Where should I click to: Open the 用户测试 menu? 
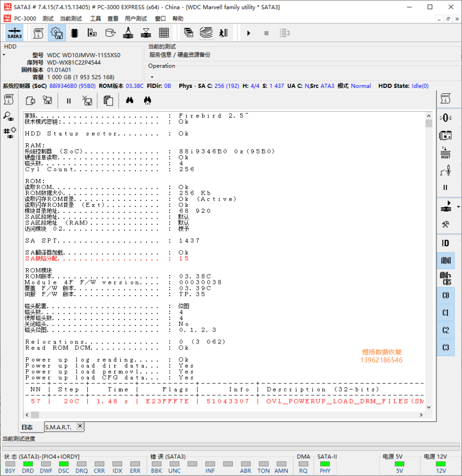click(136, 19)
